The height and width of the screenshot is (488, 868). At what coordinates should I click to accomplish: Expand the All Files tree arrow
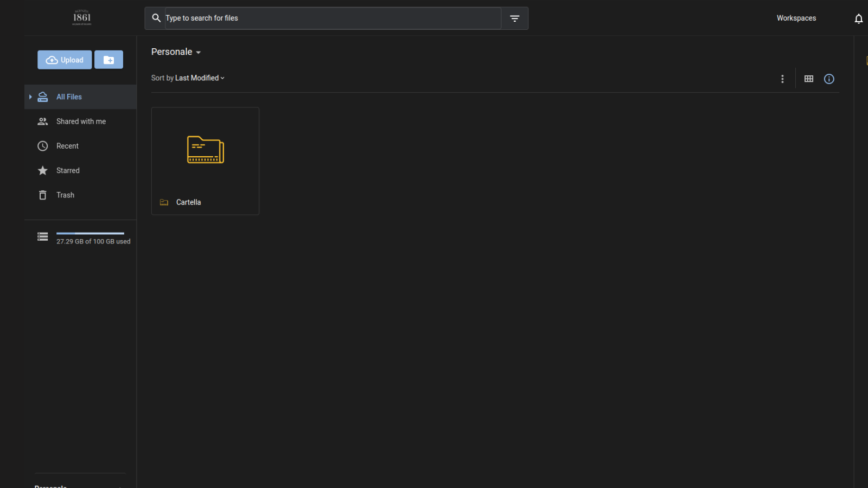point(30,97)
